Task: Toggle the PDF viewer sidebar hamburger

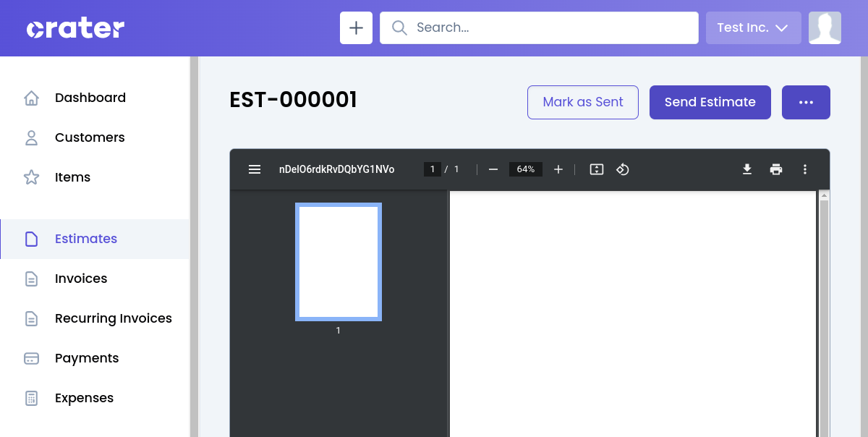Action: click(x=255, y=169)
